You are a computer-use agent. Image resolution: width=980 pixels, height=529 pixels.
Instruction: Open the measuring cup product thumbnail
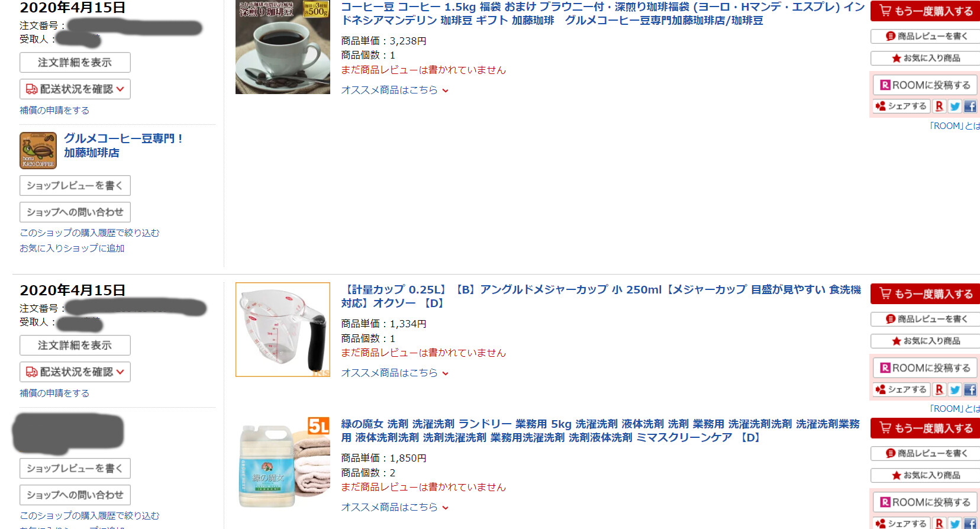click(283, 330)
